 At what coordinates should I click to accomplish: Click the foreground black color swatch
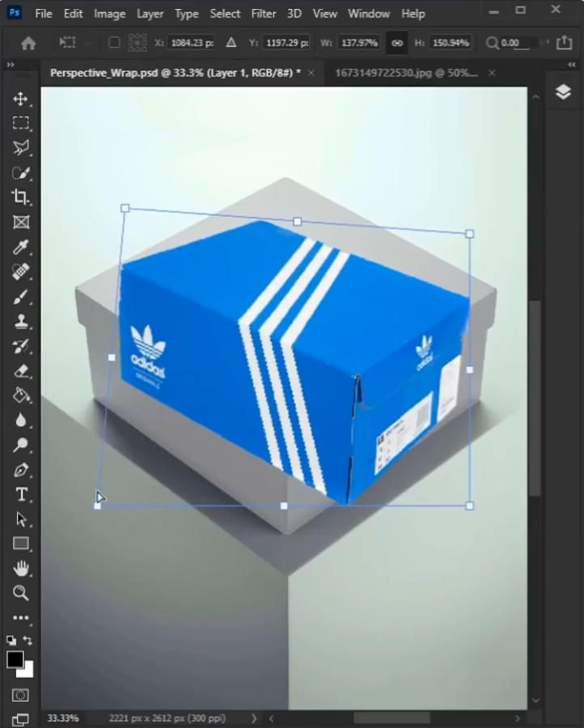(15, 659)
